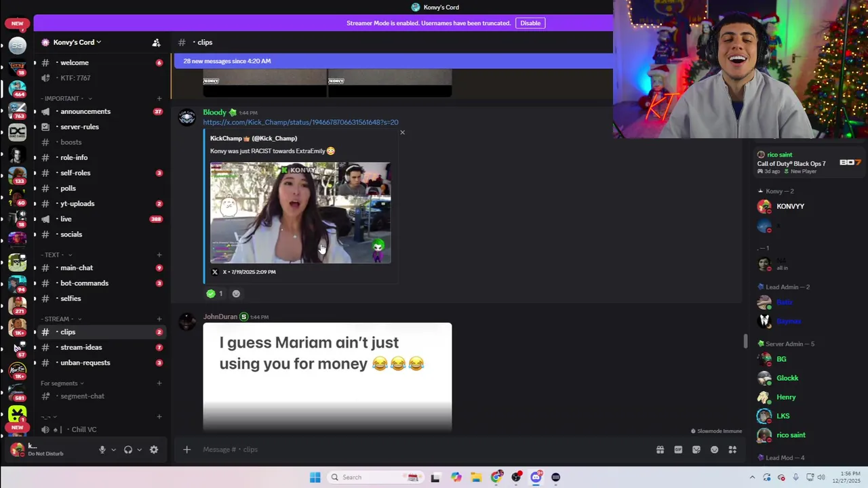Toggle the microphone mute button
This screenshot has width=868, height=488.
pos(102,449)
